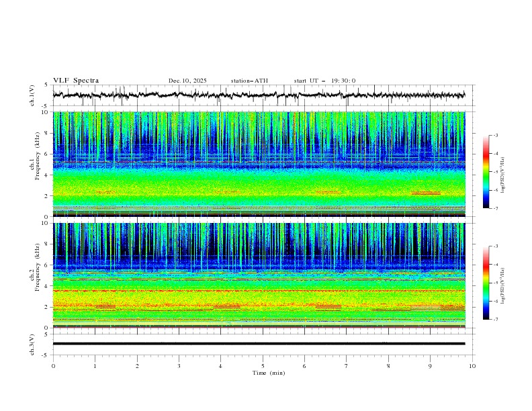Image resolution: width=532 pixels, height=411 pixels.
Task: Click the ch.2 PSD color scale bar
Action: tap(486, 283)
